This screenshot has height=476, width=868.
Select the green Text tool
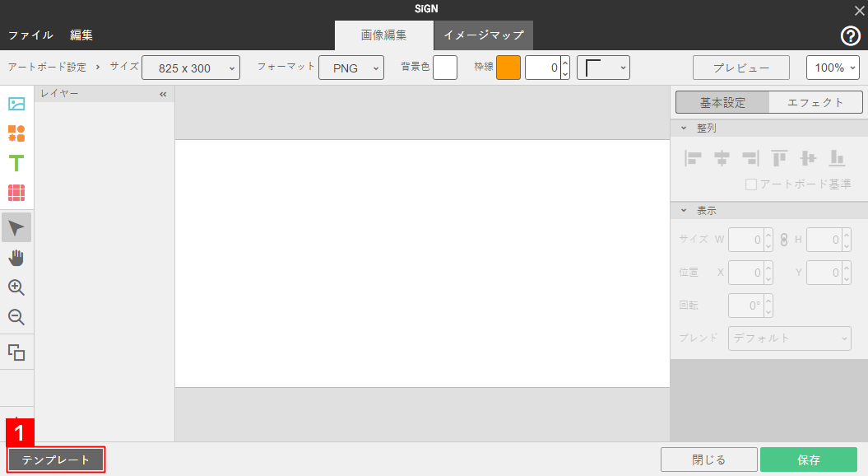[16, 163]
